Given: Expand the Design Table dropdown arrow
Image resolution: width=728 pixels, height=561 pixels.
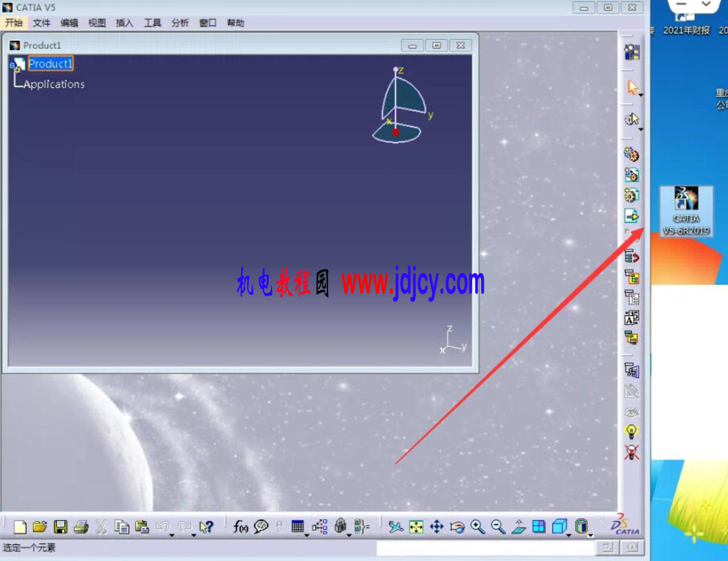Looking at the screenshot, I should [307, 535].
